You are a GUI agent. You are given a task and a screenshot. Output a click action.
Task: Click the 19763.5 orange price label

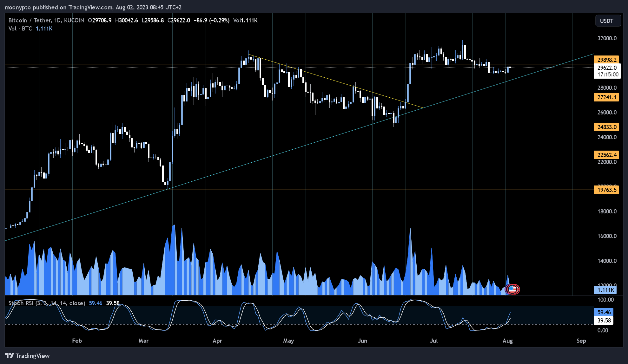tap(606, 190)
